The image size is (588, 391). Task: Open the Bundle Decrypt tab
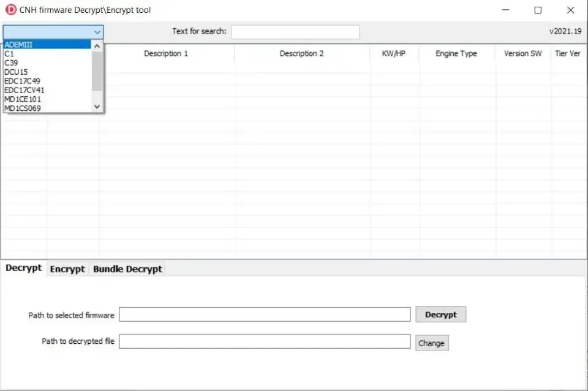[x=127, y=269]
